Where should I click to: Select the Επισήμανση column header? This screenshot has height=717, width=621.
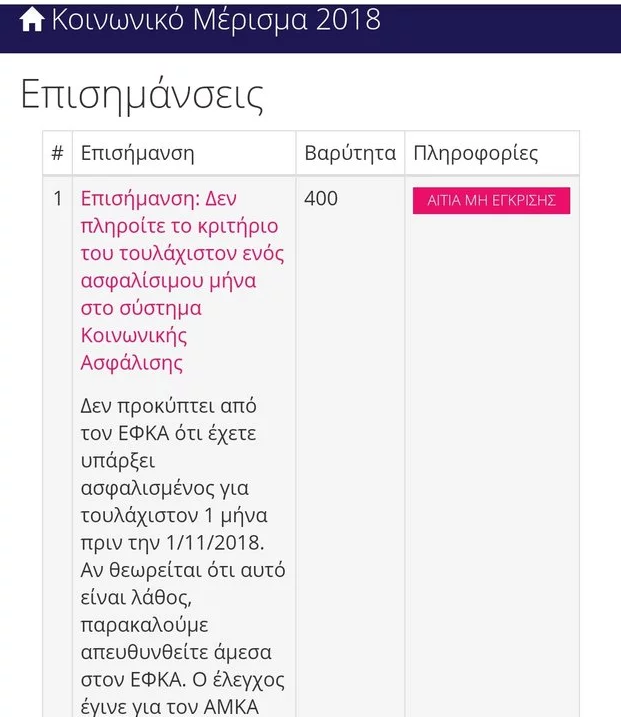[x=138, y=153]
